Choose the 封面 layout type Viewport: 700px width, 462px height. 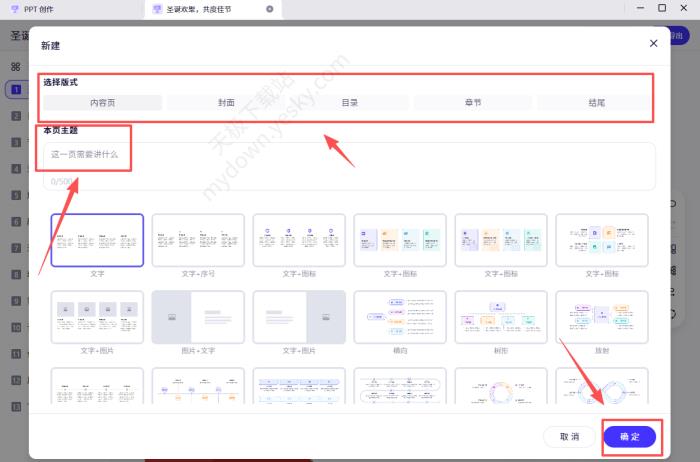[226, 103]
